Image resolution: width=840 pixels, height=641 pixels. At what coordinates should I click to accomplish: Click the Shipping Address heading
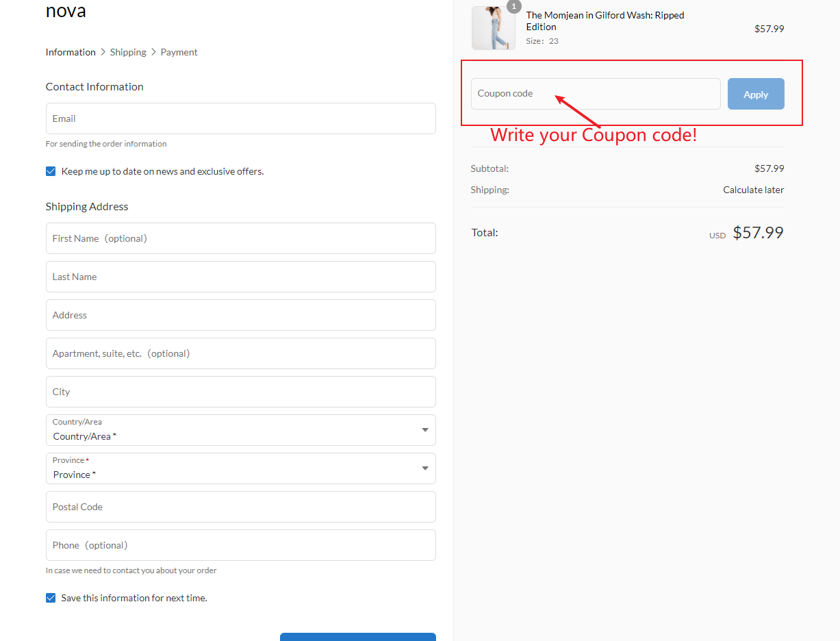[x=87, y=207]
